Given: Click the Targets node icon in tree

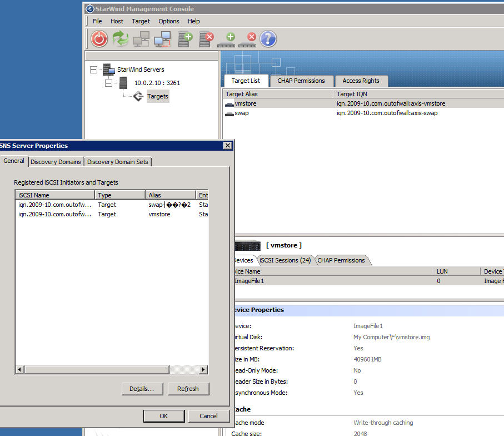Looking at the screenshot, I should click(x=138, y=96).
